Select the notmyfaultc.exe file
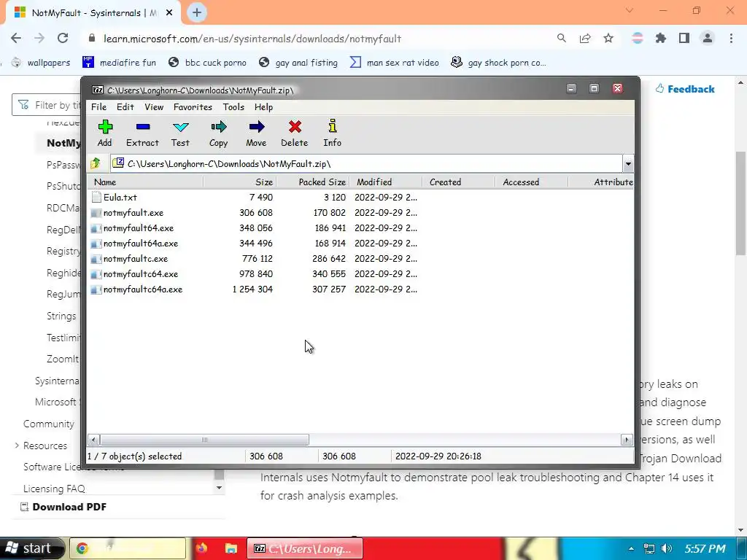This screenshot has height=560, width=747. [x=135, y=259]
